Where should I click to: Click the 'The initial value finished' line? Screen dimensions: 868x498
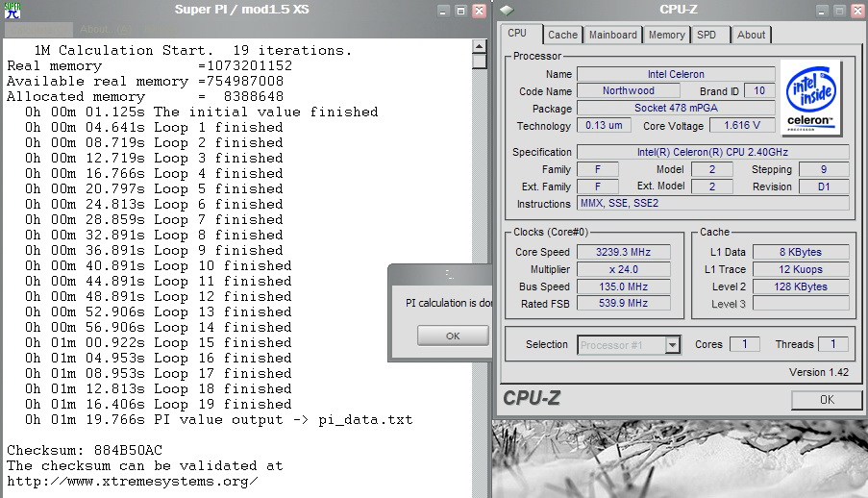click(x=202, y=112)
